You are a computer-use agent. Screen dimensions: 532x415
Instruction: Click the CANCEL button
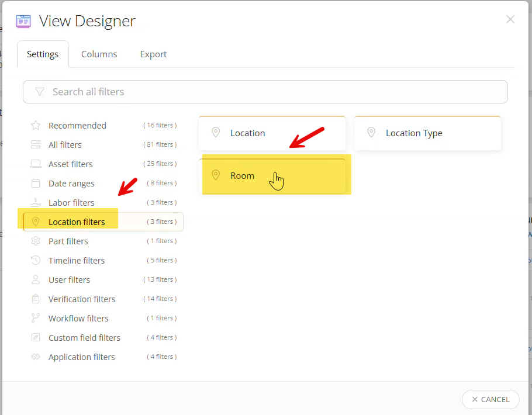[x=490, y=399]
